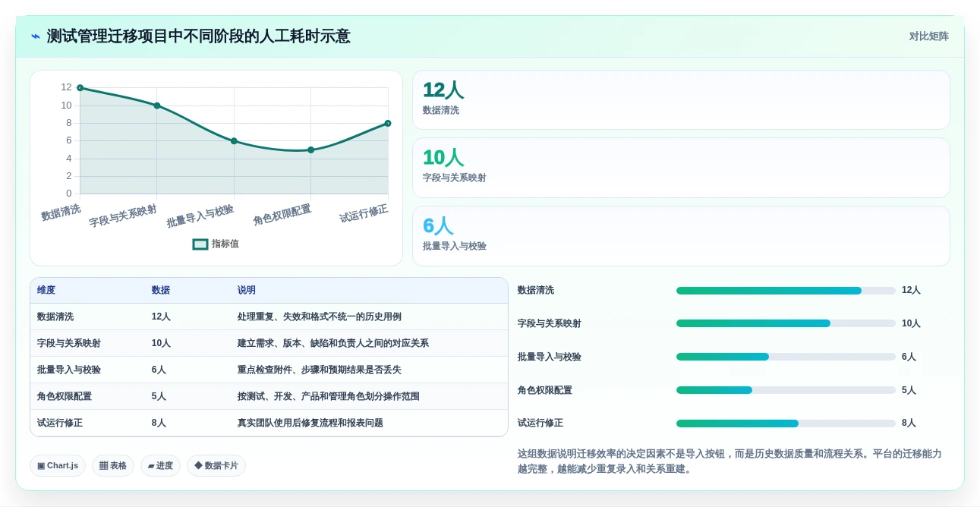Click the 维度 column header
The image size is (980, 507).
tap(46, 291)
